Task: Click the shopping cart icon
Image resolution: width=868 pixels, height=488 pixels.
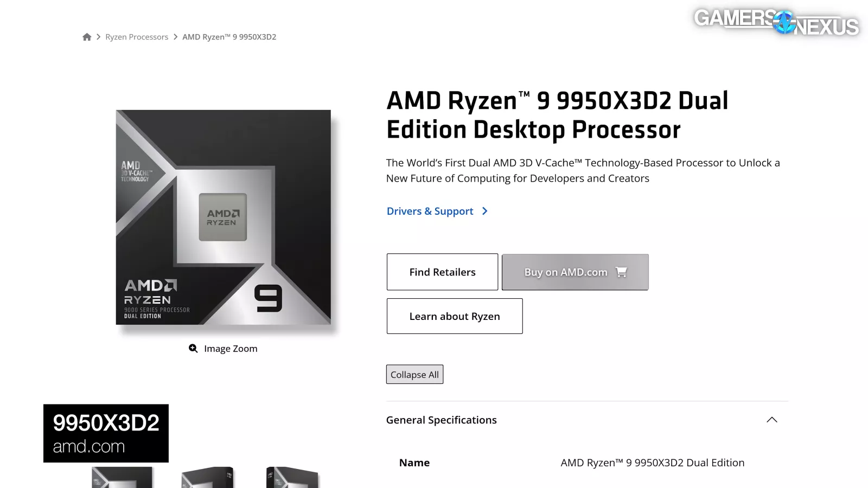Action: (x=622, y=272)
